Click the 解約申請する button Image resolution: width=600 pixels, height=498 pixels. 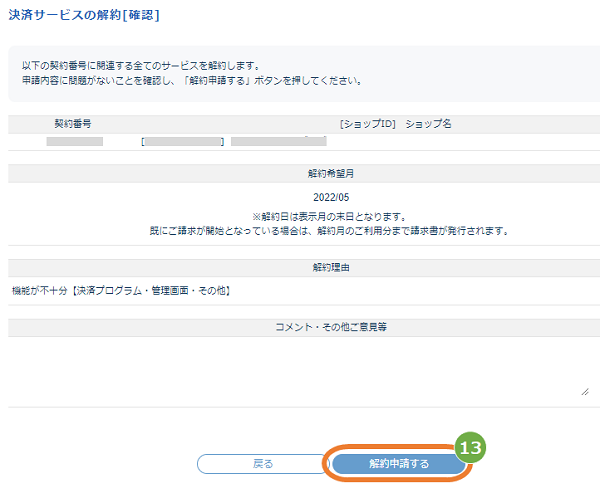click(399, 464)
